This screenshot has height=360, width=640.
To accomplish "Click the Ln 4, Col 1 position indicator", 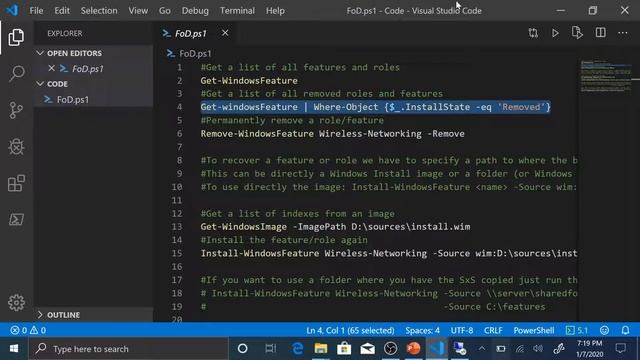I will tap(350, 330).
